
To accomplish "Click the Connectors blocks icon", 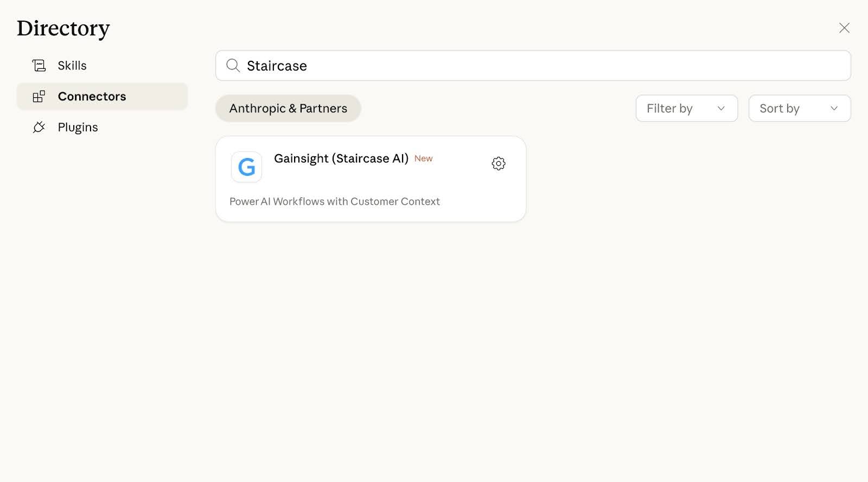I will click(x=39, y=97).
